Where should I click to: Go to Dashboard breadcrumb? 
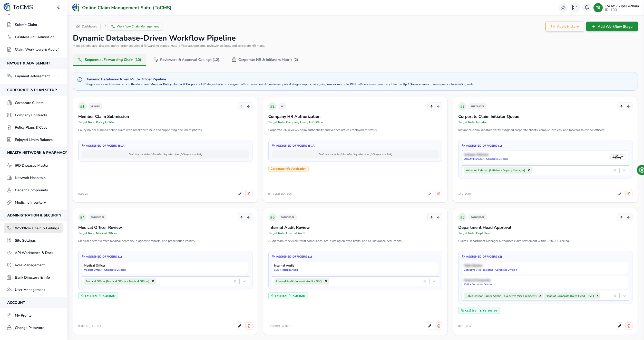point(87,26)
